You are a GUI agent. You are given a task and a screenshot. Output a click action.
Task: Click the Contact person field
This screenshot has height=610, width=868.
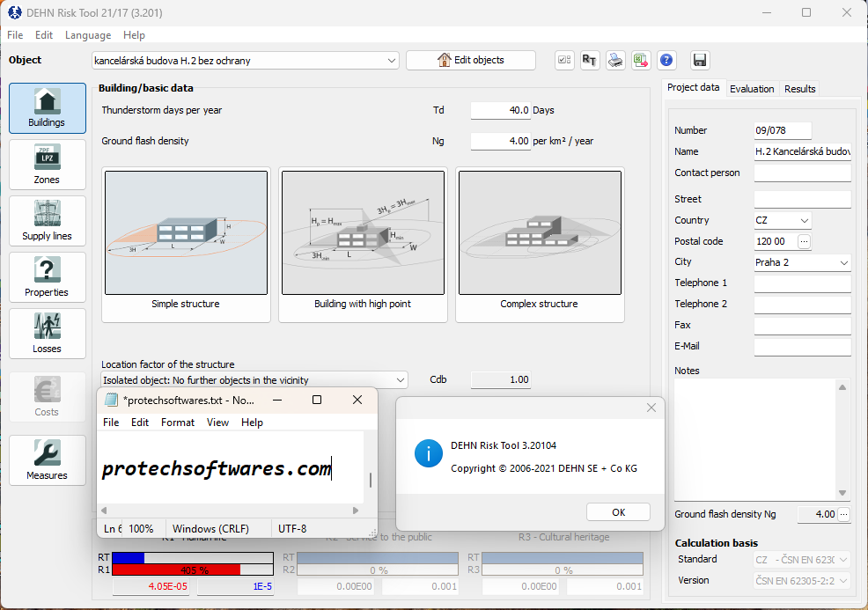tap(803, 173)
